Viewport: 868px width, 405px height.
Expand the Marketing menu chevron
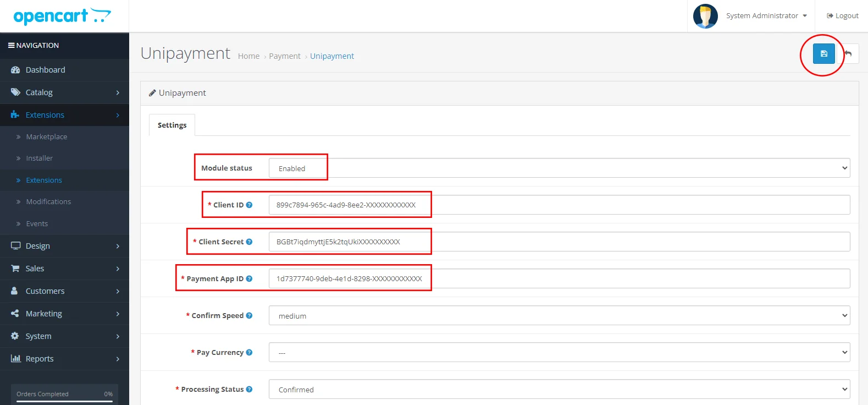tap(118, 314)
